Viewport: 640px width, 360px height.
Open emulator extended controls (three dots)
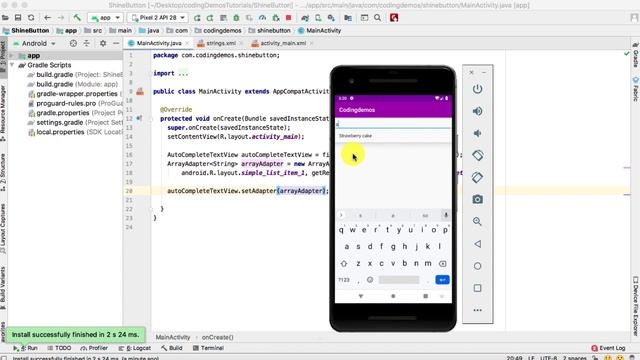(477, 310)
